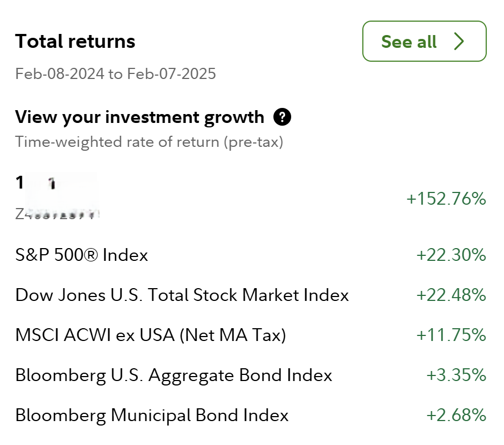504x445 pixels.
Task: Click the +3.35% return value
Action: (x=456, y=375)
